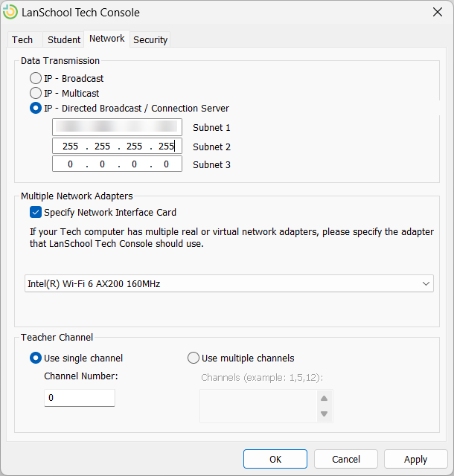Click the Apply button
454x476 pixels.
(x=416, y=459)
